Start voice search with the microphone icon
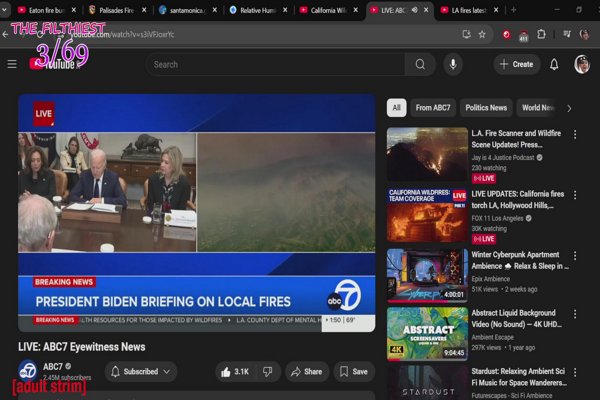600x400 pixels. (453, 64)
